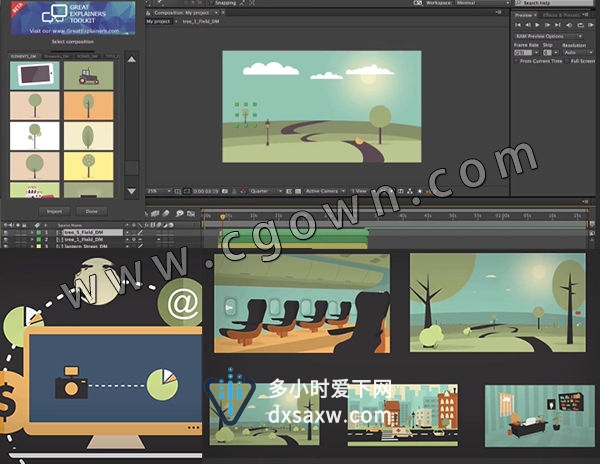This screenshot has width=600, height=464.
Task: Take snapshot with camera icon in viewer
Action: (225, 191)
